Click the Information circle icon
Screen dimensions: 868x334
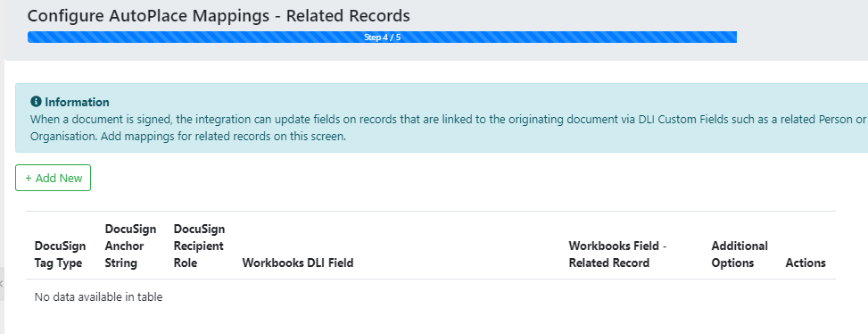coord(36,102)
